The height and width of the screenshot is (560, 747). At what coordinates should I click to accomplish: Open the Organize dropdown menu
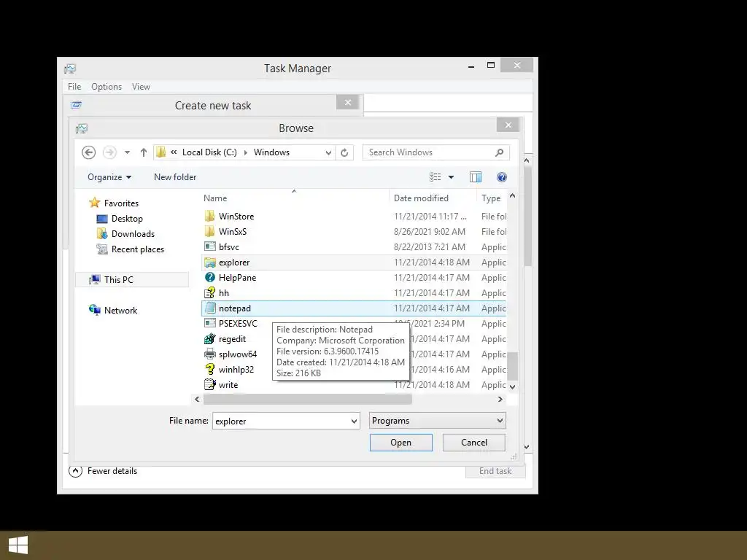pos(109,177)
